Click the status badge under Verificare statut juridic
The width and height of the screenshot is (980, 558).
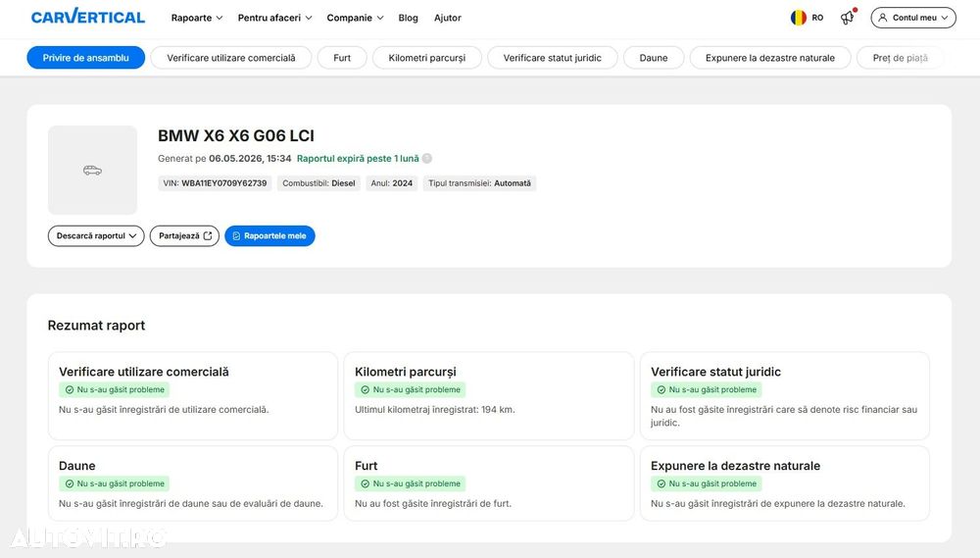click(x=707, y=389)
